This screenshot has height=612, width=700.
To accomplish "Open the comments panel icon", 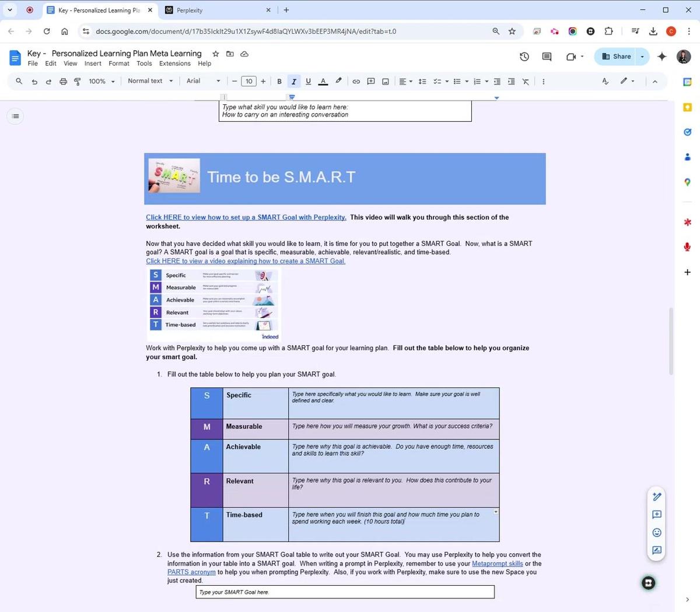I will [x=547, y=57].
